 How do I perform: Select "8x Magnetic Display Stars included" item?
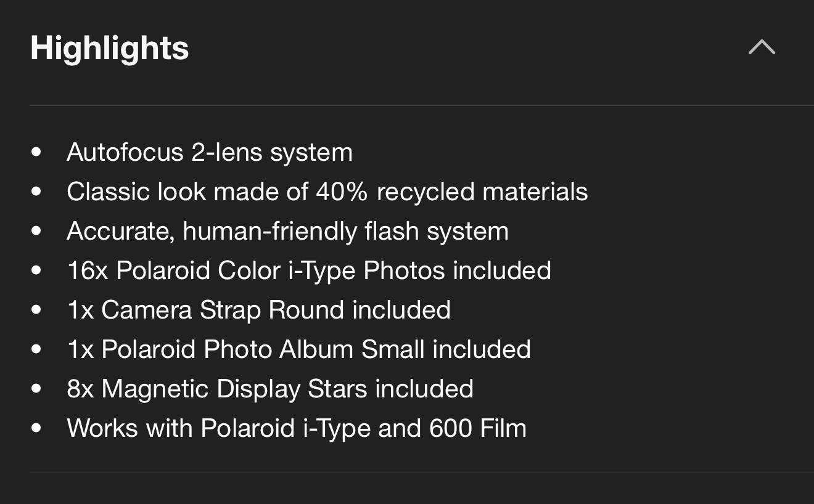tap(270, 389)
